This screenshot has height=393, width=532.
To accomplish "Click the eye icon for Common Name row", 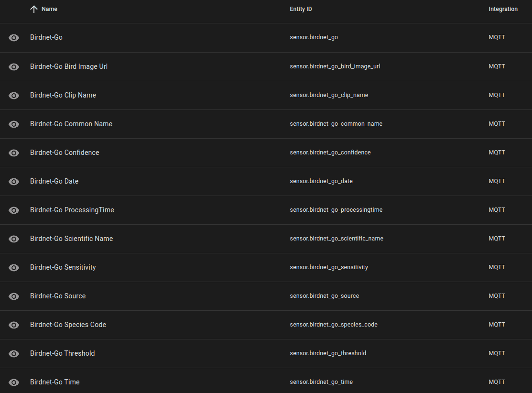I will 14,124.
